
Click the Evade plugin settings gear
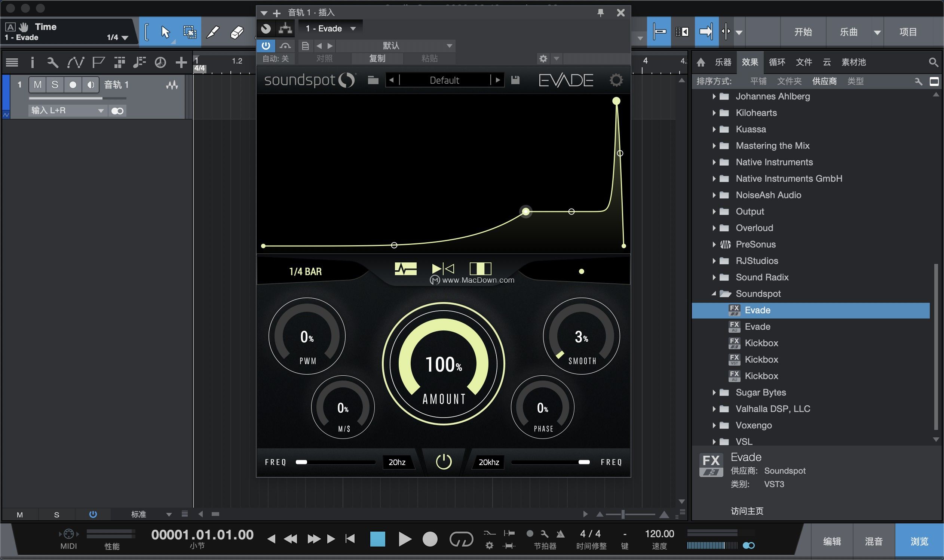pos(616,80)
